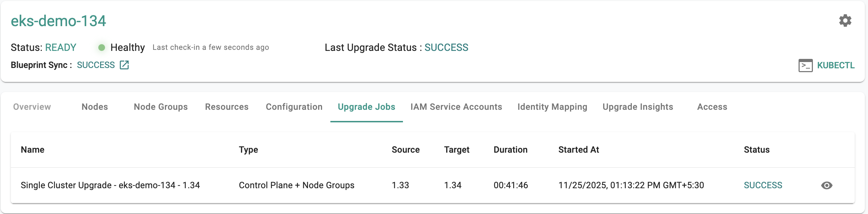This screenshot has height=214, width=868.
Task: Click the job's SUCCESS status
Action: click(x=763, y=185)
